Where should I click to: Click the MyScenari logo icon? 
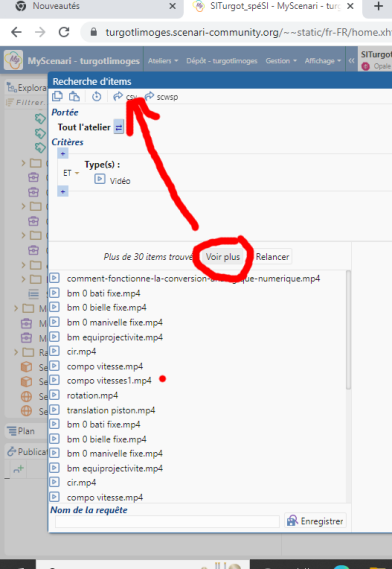13,60
